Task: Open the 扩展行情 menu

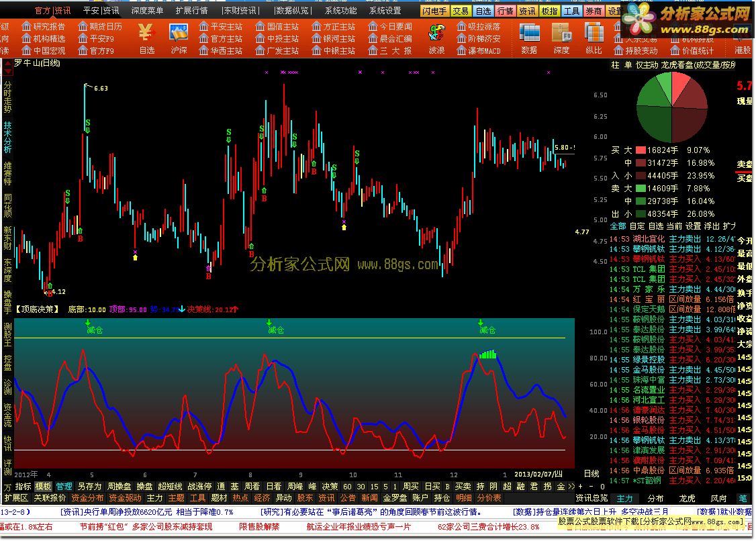Action: point(191,10)
